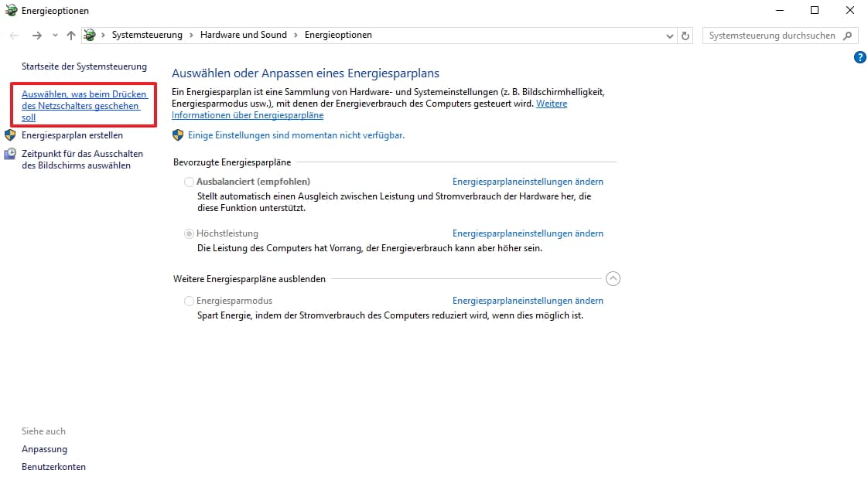Click Weitere Energiesparpläne ausblenden label

click(249, 279)
